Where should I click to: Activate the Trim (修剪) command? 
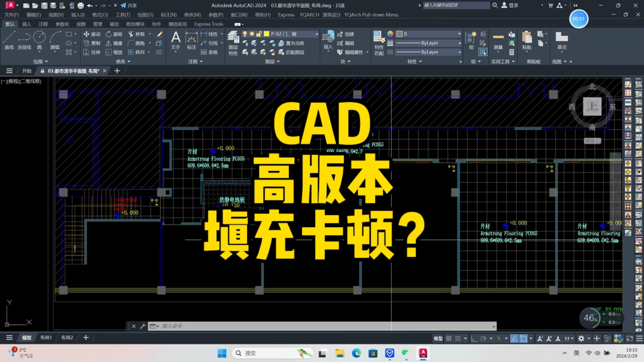[x=136, y=34]
